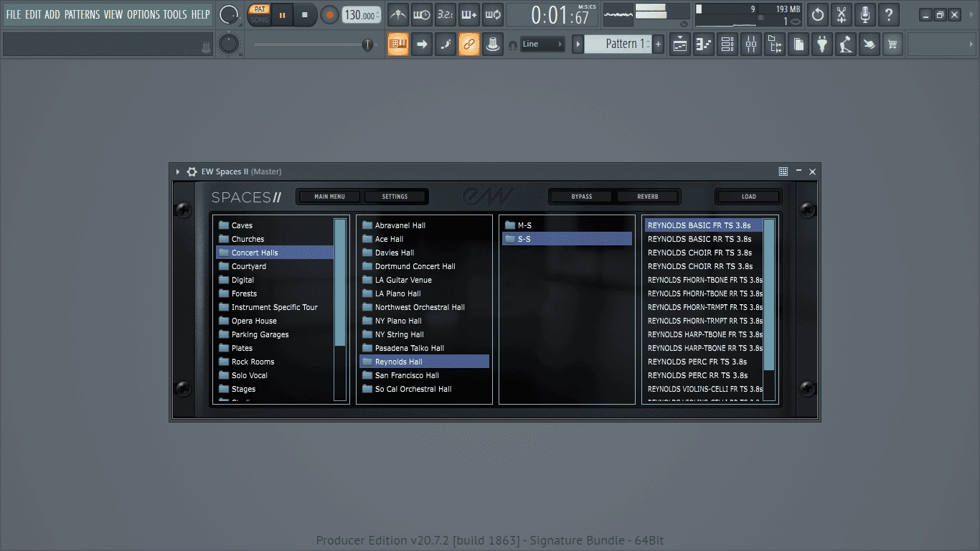Click the help question mark icon
Image resolution: width=980 pixels, height=551 pixels.
889,14
